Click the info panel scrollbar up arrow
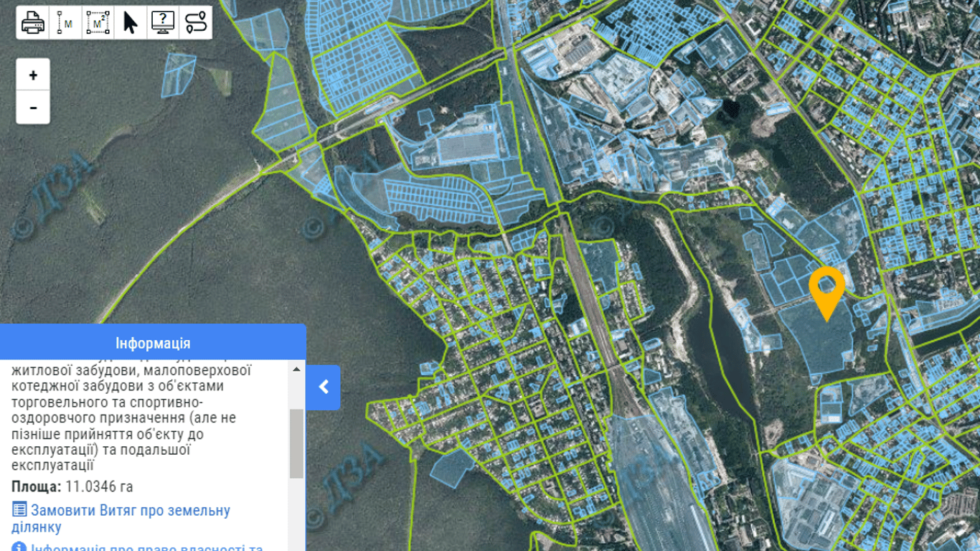This screenshot has width=980, height=551. (x=296, y=369)
